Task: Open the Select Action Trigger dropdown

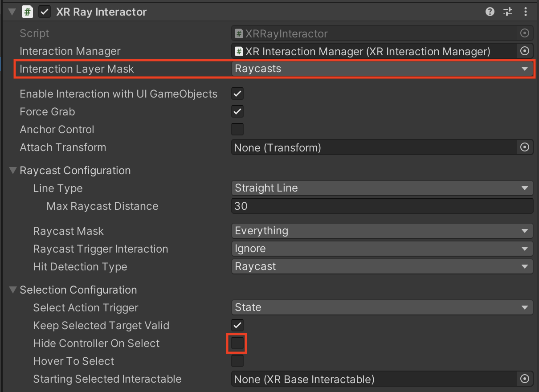Action: [x=382, y=307]
